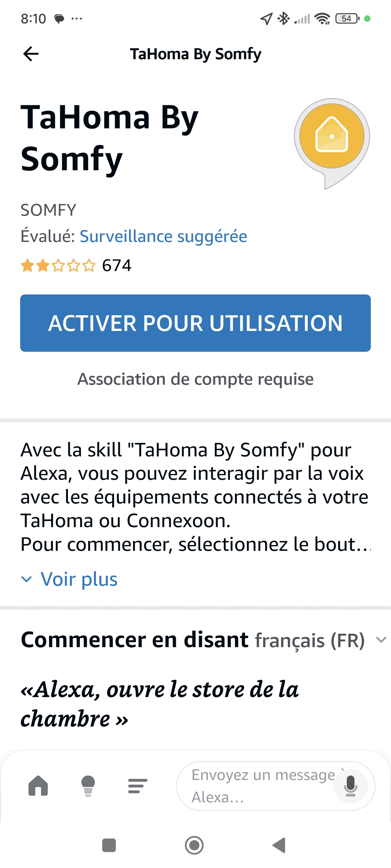Tap the example phrase about chambre
Screen dimensions: 391x868
coord(159,703)
